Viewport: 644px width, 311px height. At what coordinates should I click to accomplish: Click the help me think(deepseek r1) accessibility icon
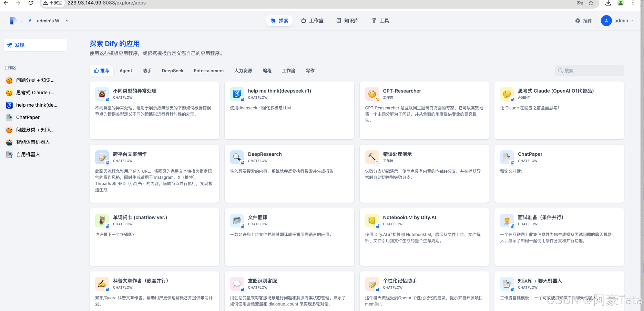(x=237, y=94)
